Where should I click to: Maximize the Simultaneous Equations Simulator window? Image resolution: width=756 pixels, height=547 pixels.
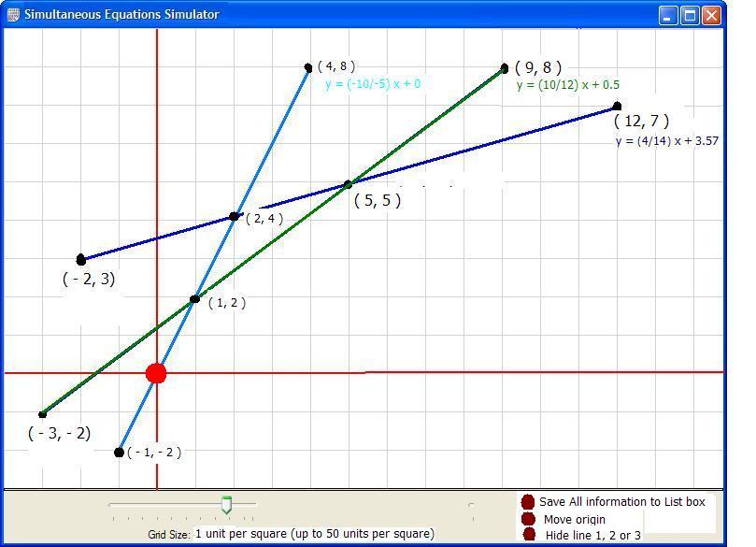[x=690, y=15]
